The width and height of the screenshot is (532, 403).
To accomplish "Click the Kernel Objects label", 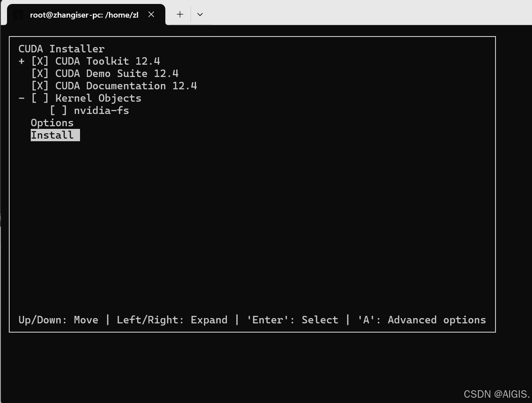I will point(98,98).
